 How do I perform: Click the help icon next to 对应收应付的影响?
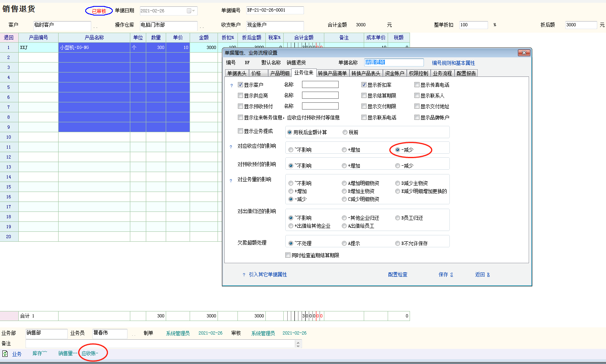[x=231, y=147]
